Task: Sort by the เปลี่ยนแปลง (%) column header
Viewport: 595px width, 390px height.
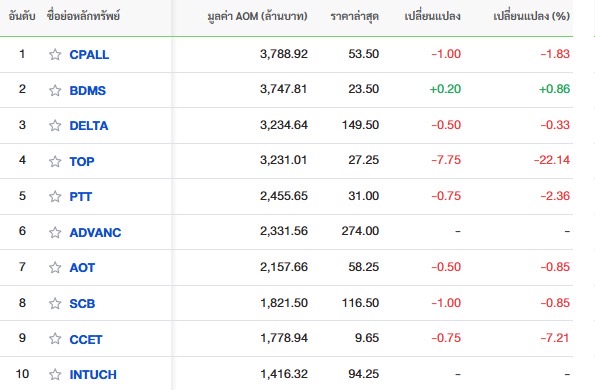Action: pos(532,16)
